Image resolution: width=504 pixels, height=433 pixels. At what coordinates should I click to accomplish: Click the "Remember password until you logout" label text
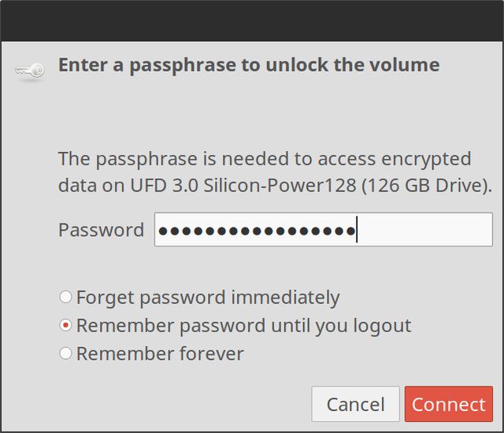point(243,325)
